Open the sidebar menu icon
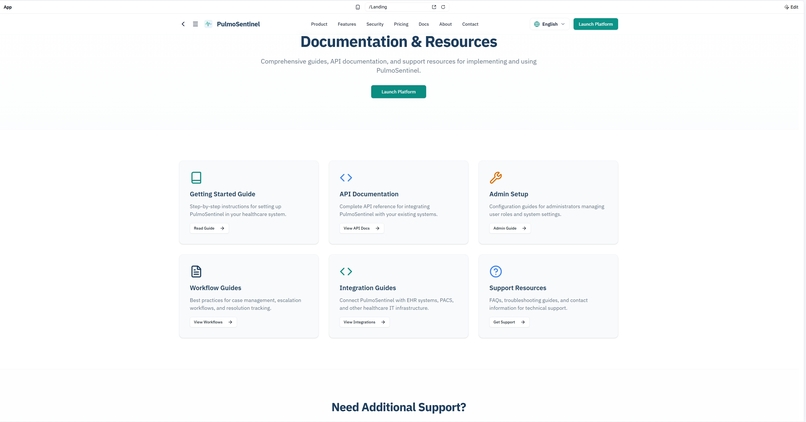806x422 pixels. point(195,24)
